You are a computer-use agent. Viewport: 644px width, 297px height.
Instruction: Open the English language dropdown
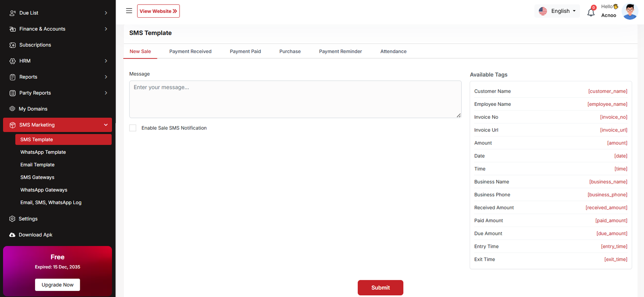[x=557, y=11]
